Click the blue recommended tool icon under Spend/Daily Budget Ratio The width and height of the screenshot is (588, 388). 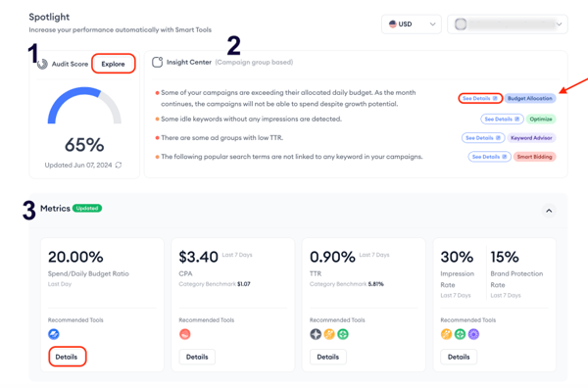(54, 334)
